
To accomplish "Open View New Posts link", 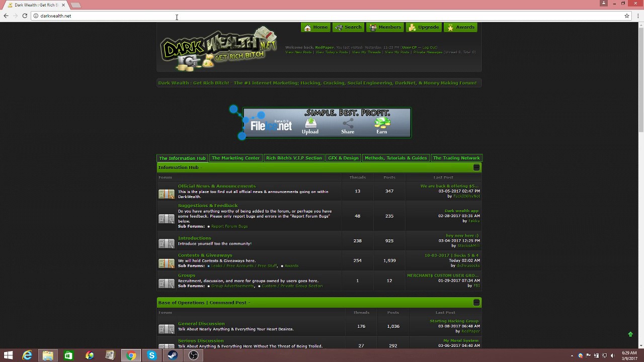I will [x=298, y=52].
